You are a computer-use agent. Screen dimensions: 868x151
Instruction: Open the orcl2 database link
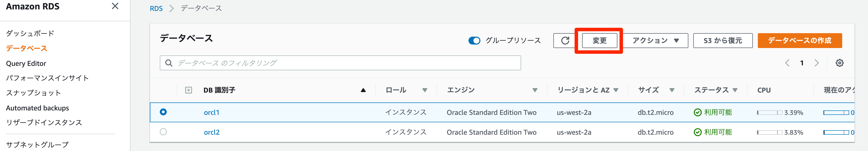click(x=212, y=132)
